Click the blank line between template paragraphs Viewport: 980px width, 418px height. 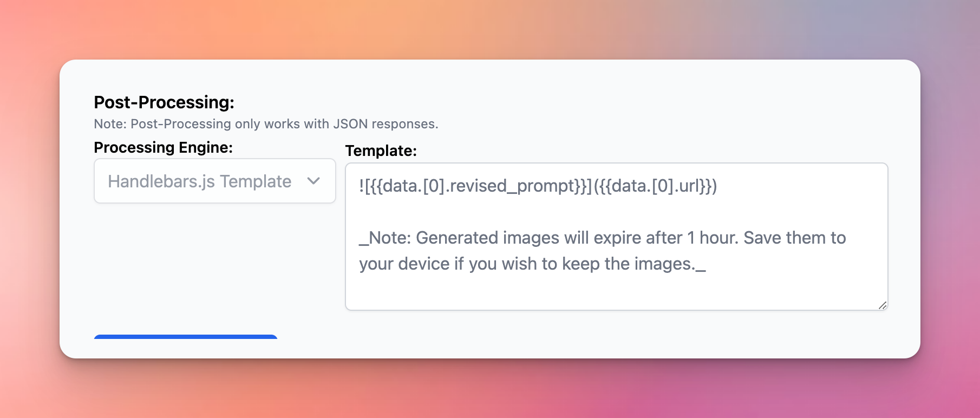tap(617, 212)
